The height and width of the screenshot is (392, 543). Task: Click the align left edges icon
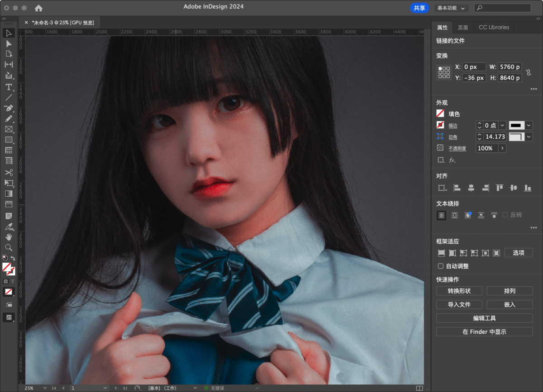[x=457, y=188]
